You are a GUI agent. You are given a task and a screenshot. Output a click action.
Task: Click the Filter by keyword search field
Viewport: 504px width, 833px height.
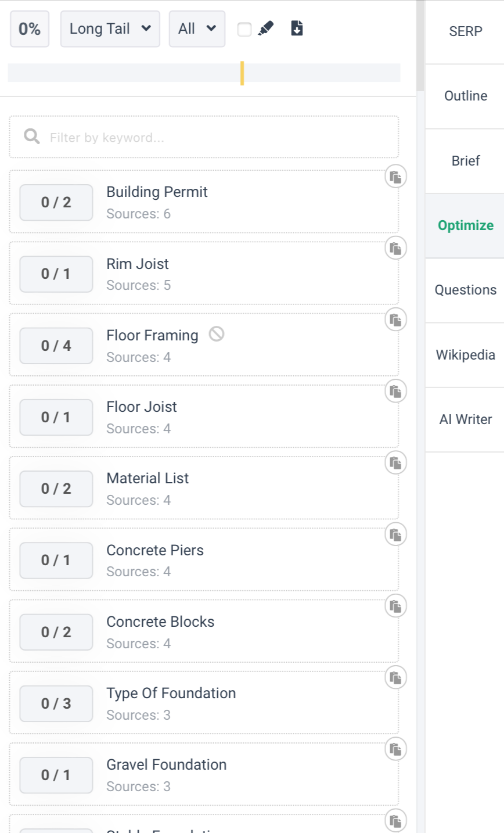click(x=215, y=138)
